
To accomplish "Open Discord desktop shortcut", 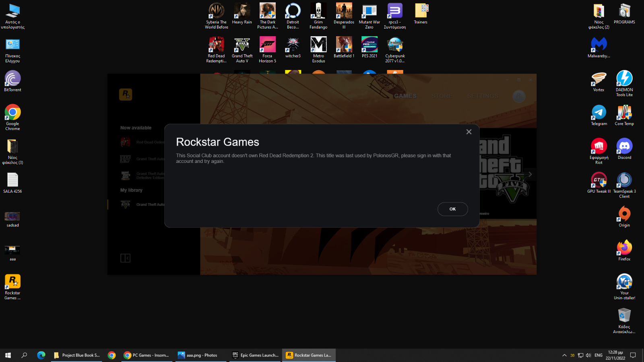I will pyautogui.click(x=624, y=149).
